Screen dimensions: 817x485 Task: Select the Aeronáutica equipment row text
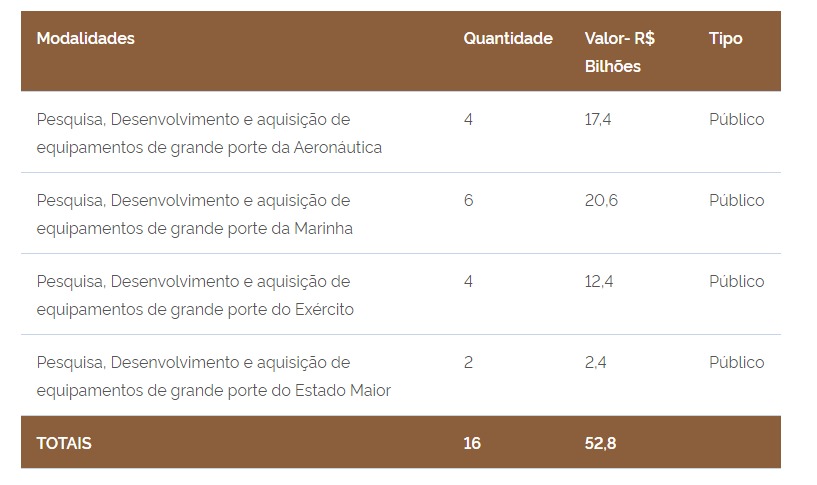coord(209,133)
